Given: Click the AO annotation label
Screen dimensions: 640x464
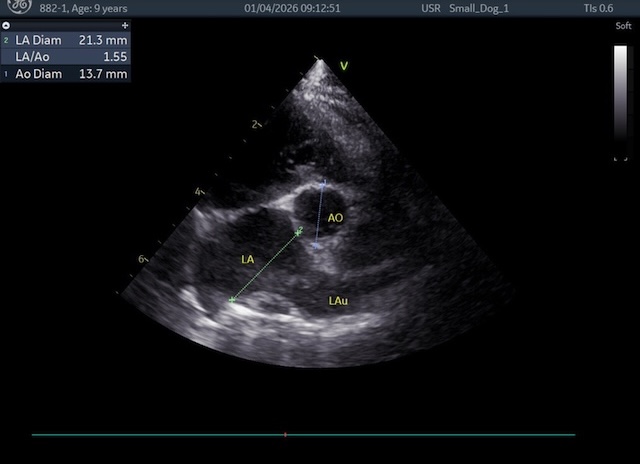Looking at the screenshot, I should (335, 217).
